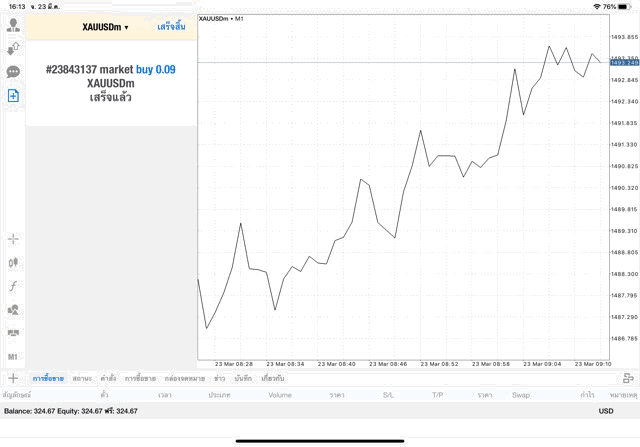Activate the crosshair tool
The width and height of the screenshot is (640, 447).
pos(14,239)
